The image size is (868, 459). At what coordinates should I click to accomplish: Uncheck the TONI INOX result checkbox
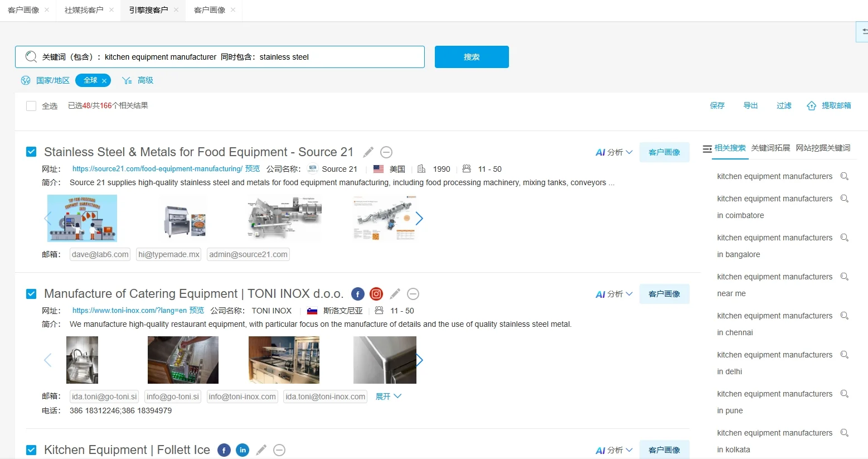click(31, 293)
